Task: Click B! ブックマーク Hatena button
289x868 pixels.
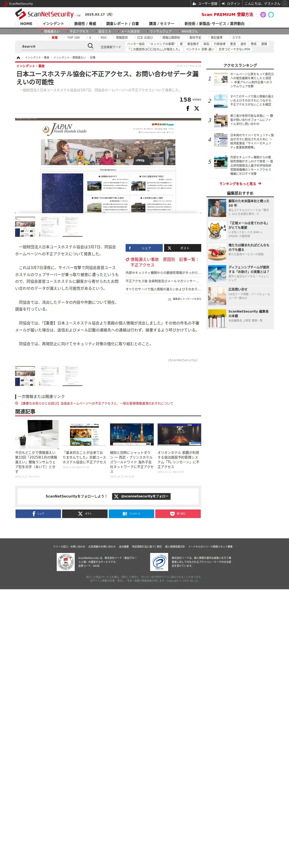Action: pyautogui.click(x=131, y=514)
